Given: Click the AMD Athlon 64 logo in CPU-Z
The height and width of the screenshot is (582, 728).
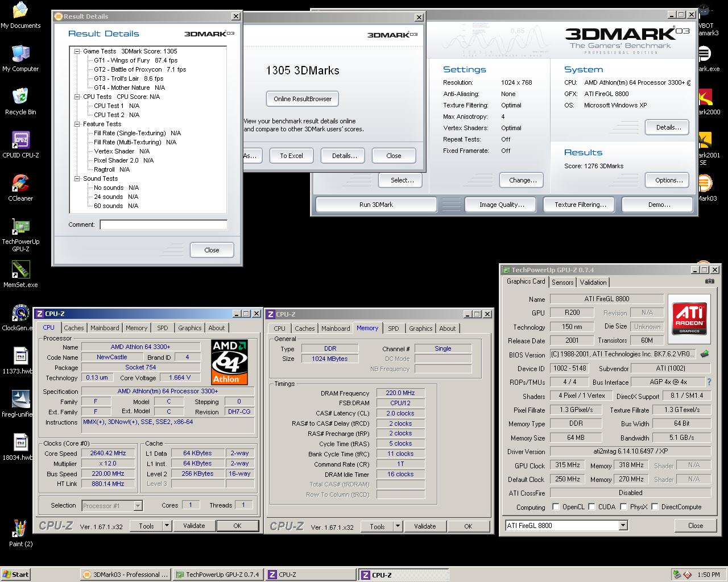Looking at the screenshot, I should click(x=229, y=362).
